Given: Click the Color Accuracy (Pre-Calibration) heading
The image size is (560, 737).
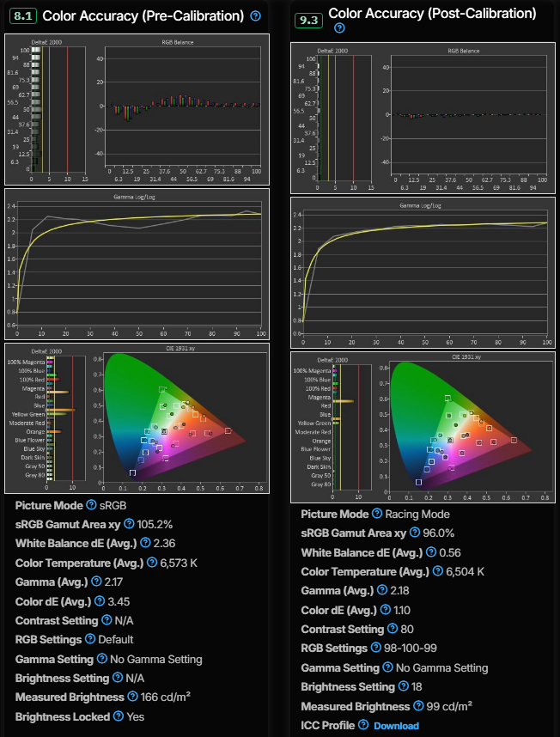Looking at the screenshot, I should click(143, 16).
